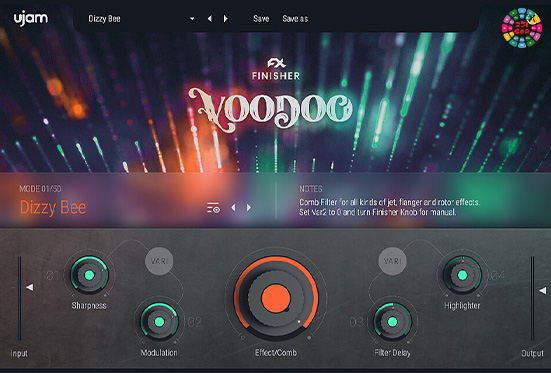This screenshot has height=373, width=551.
Task: Click the Highlighter label
Action: click(x=462, y=306)
